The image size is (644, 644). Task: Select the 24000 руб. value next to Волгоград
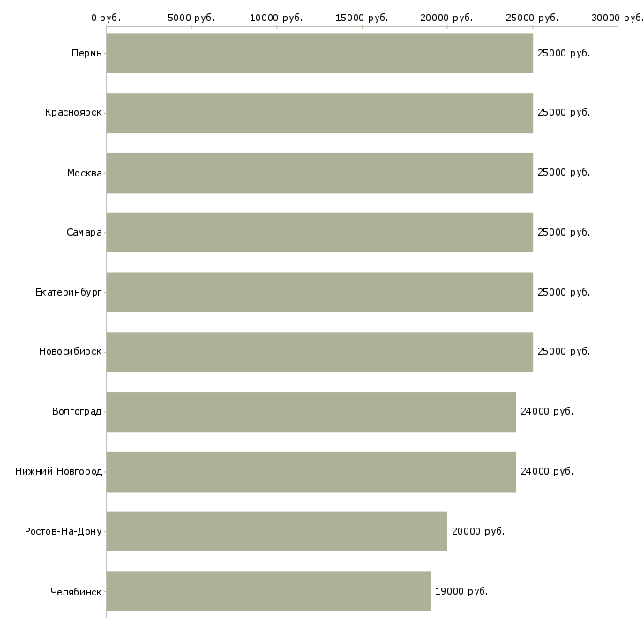pos(547,412)
